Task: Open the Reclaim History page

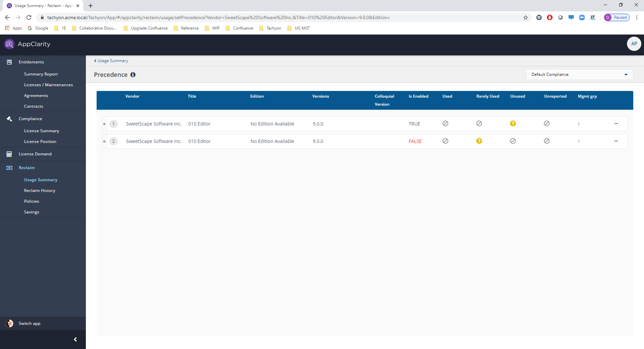Action: click(40, 191)
